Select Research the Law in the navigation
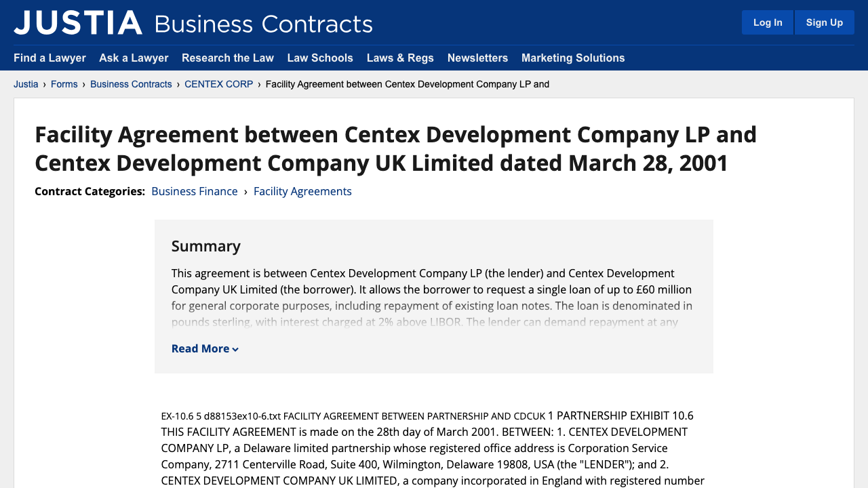Image resolution: width=868 pixels, height=488 pixels. point(227,58)
